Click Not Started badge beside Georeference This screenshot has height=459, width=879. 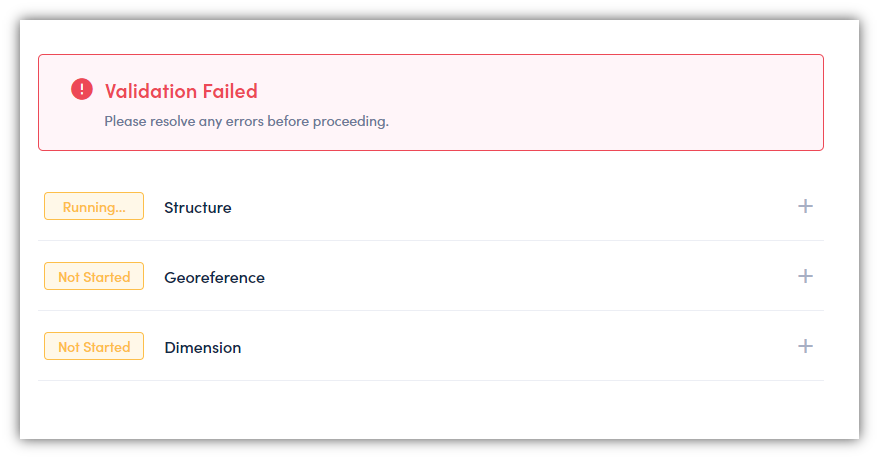[94, 276]
